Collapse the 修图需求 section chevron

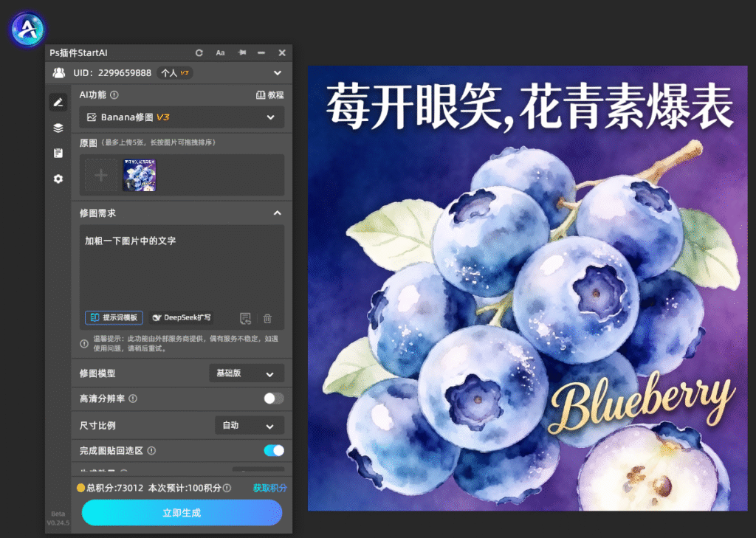pyautogui.click(x=278, y=213)
